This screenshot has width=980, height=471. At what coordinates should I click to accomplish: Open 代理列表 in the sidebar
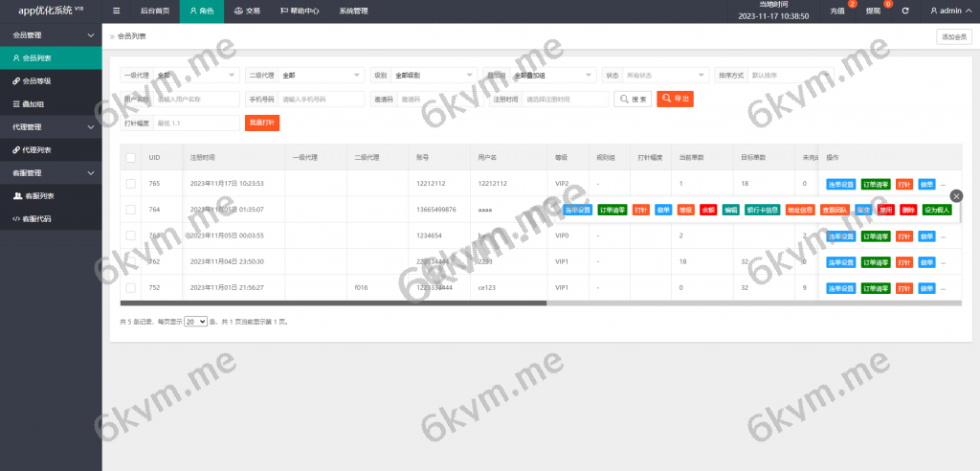pyautogui.click(x=36, y=150)
